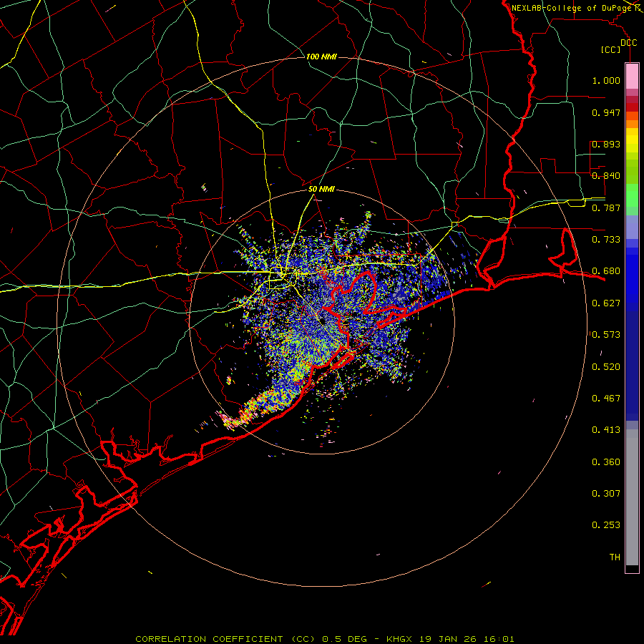Click the [CC] legend heading

pos(611,49)
